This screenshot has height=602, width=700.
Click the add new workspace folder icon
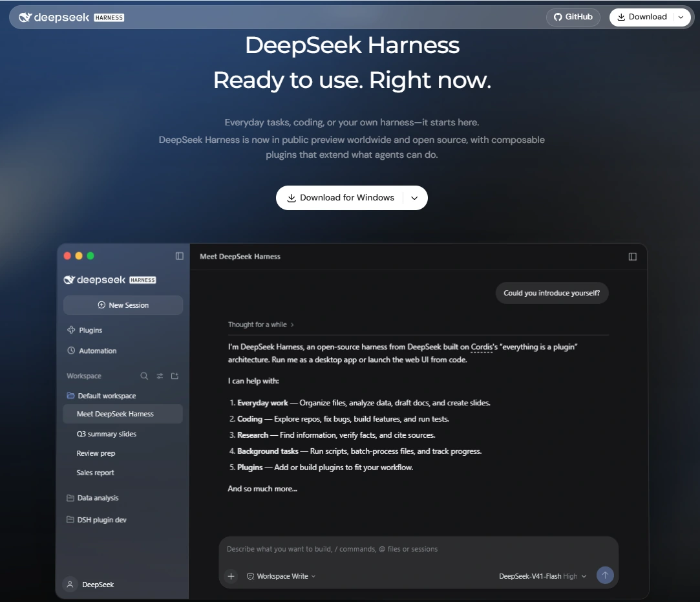(175, 376)
